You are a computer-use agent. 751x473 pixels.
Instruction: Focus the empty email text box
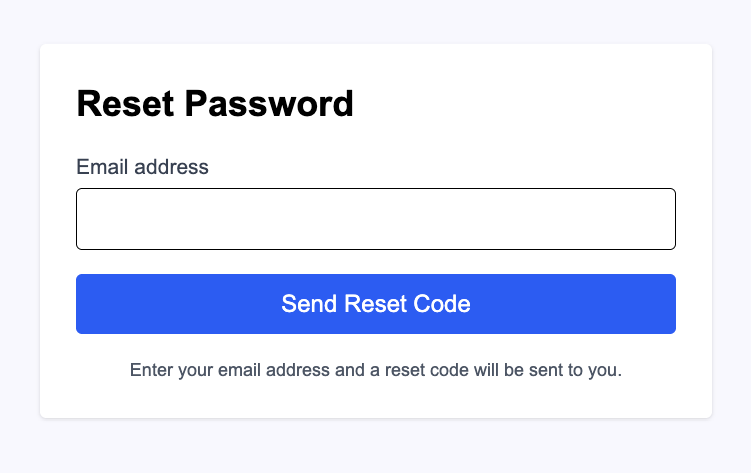point(375,219)
